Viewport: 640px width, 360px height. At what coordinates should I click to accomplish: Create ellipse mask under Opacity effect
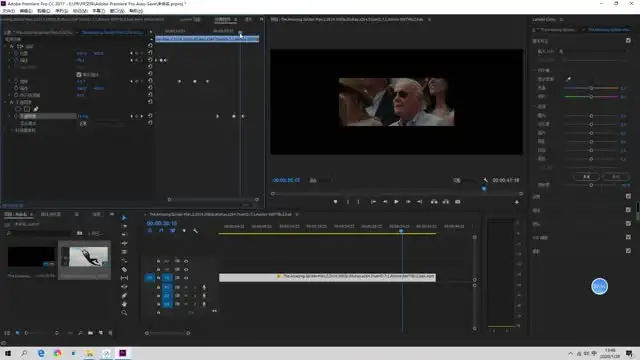point(18,109)
